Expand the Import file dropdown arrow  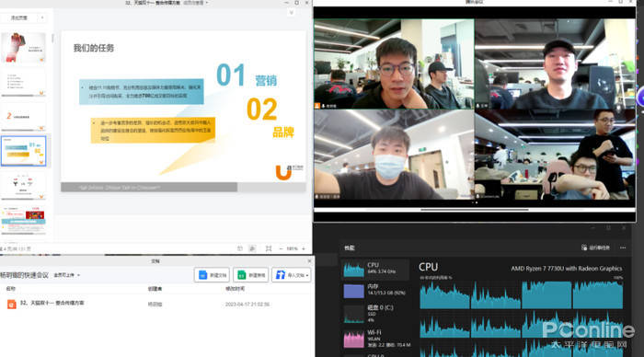tap(307, 275)
